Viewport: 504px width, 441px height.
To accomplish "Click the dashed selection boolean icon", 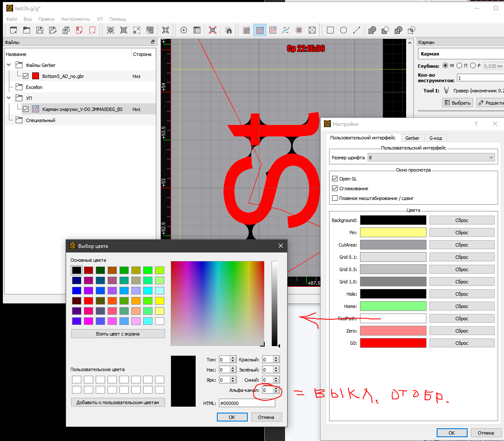I will [412, 30].
